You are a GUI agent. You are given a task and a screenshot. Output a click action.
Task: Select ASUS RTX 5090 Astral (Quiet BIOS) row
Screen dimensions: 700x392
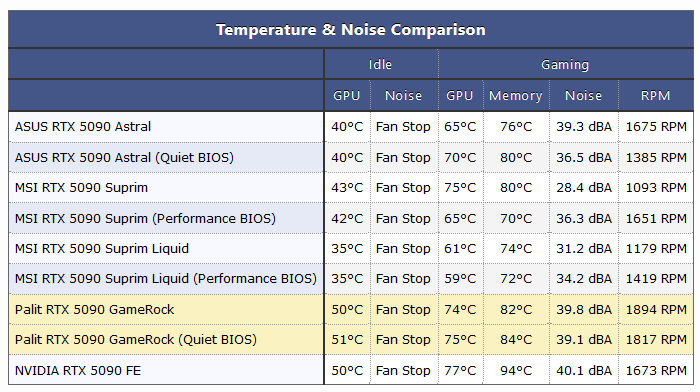click(x=124, y=158)
